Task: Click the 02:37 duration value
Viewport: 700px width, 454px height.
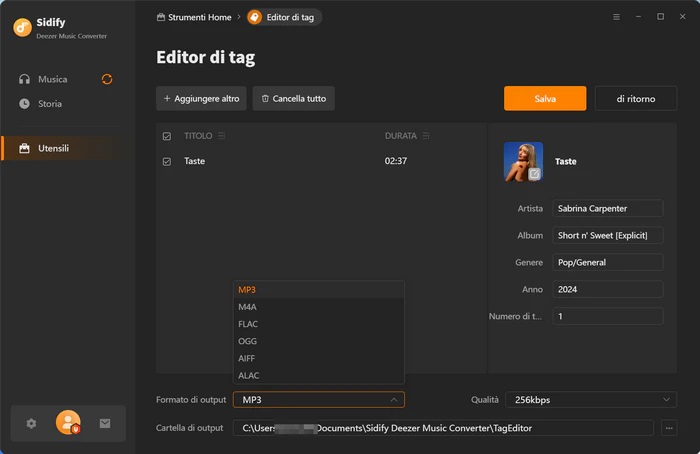Action: click(x=396, y=161)
